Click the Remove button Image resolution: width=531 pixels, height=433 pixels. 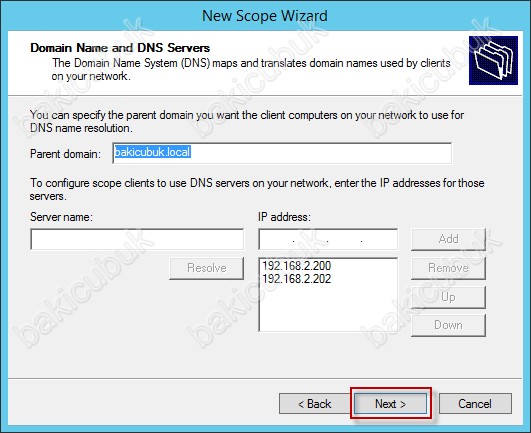[448, 268]
